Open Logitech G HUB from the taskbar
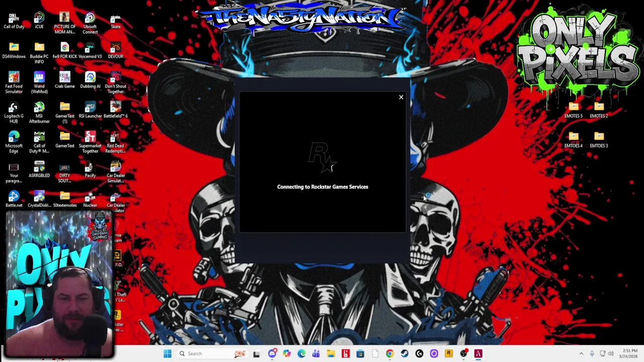Screen dimensions: 644x362 419,353
